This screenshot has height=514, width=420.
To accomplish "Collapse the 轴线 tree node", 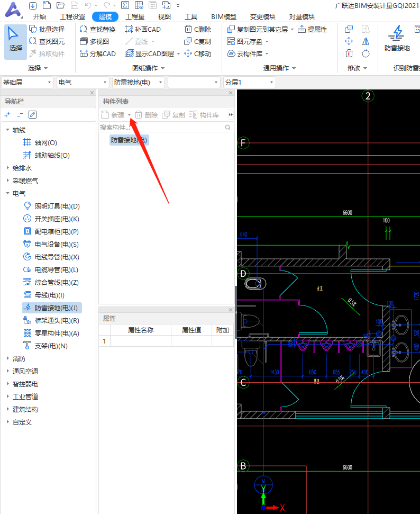I will (x=7, y=130).
